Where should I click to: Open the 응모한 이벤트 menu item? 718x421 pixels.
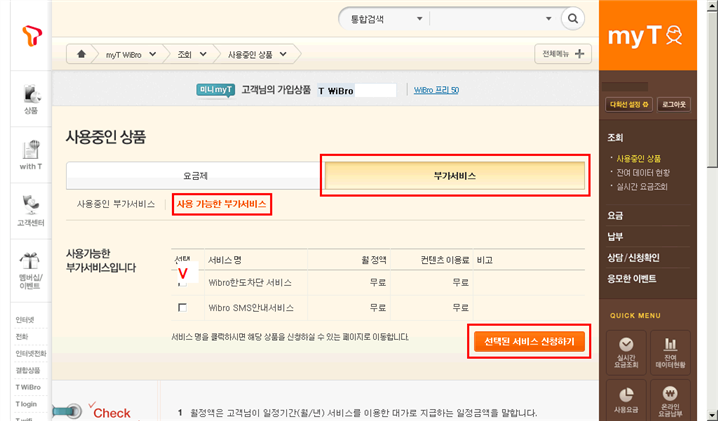(x=631, y=279)
